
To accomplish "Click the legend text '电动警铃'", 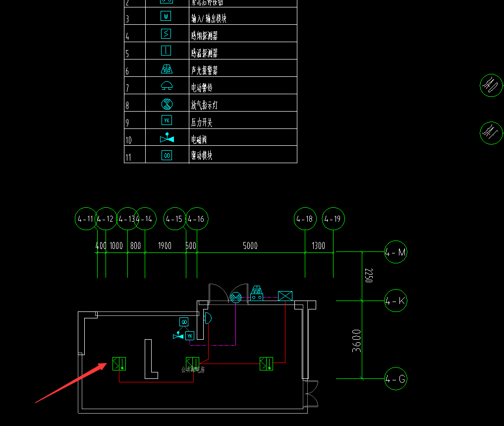I will pyautogui.click(x=202, y=87).
